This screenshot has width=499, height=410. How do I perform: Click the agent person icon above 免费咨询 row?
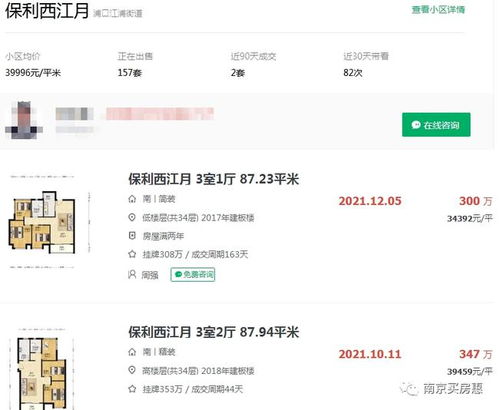(x=132, y=275)
